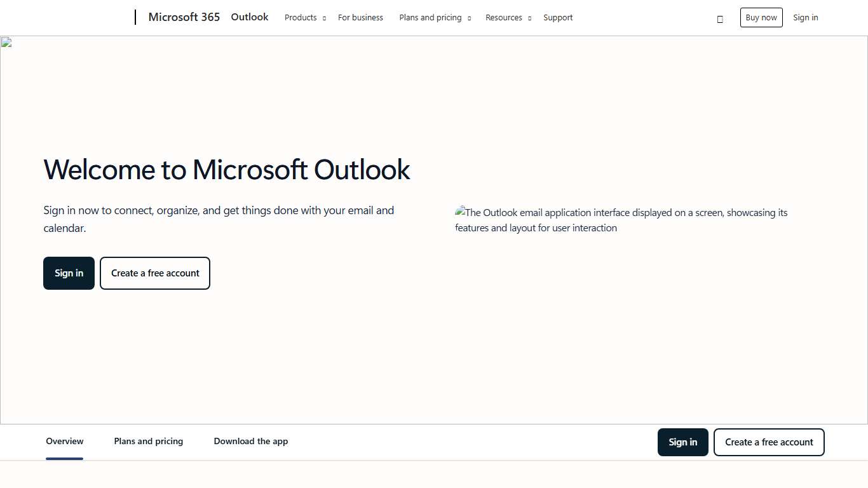Select Support in the top navigation

click(x=558, y=17)
